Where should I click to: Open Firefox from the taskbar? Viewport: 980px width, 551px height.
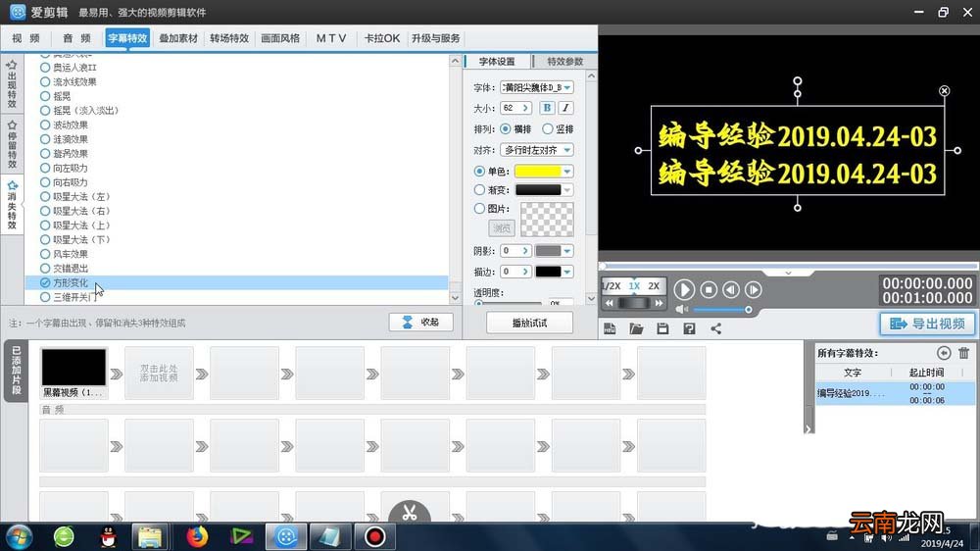pos(197,536)
